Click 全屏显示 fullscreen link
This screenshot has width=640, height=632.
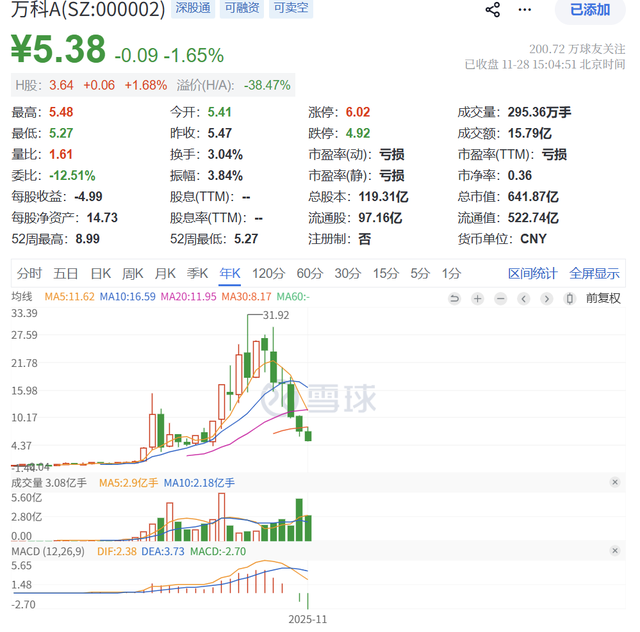[x=594, y=273]
